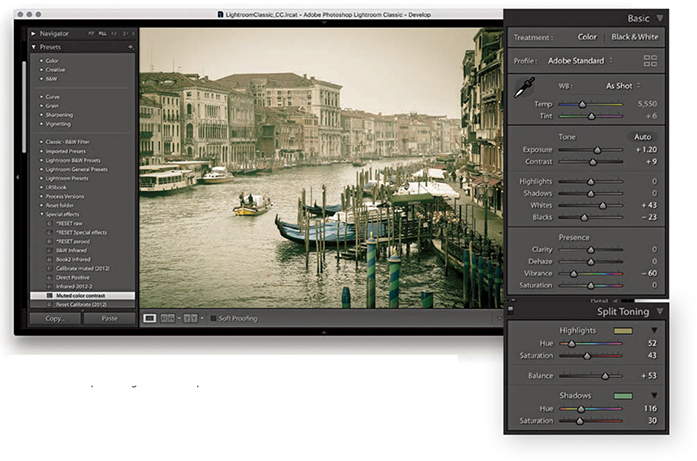
Task: Click the left panel collapse arrow
Action: click(18, 176)
